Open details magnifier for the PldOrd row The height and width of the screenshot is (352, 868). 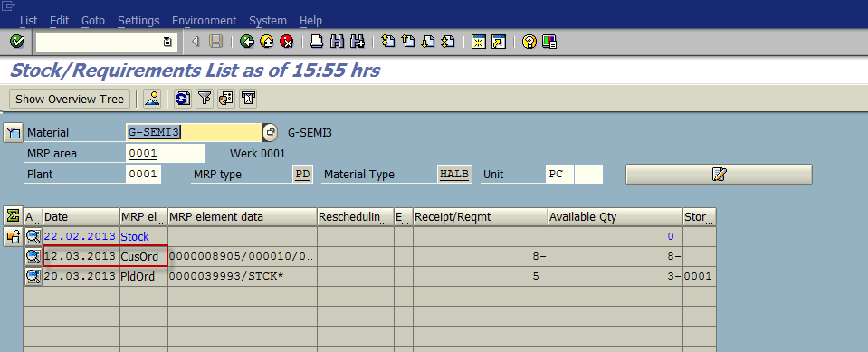pyautogui.click(x=33, y=276)
